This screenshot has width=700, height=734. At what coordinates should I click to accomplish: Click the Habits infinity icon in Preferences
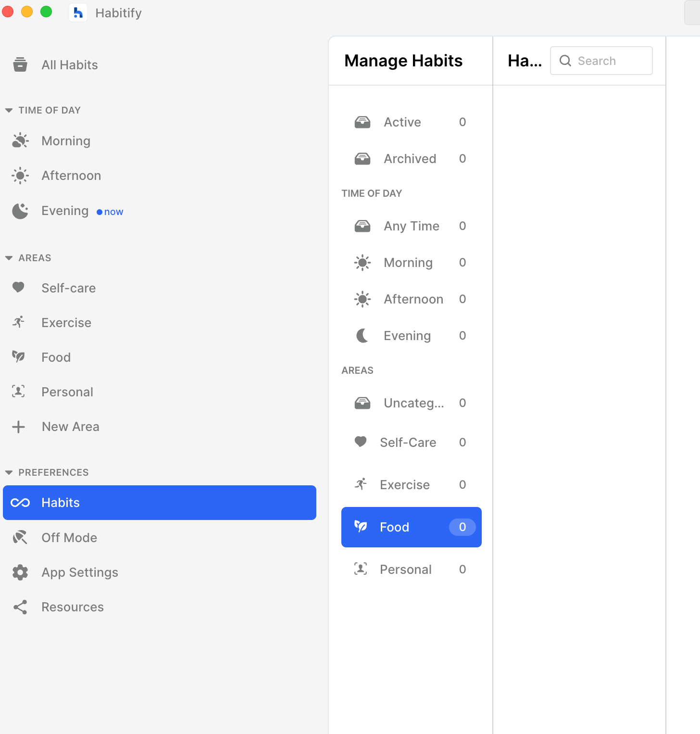tap(20, 503)
